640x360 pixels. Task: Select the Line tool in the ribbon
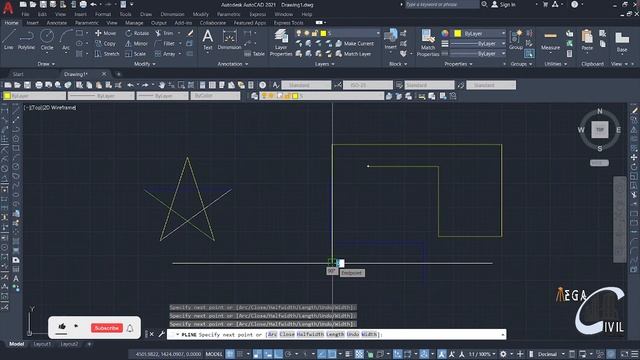(9, 39)
